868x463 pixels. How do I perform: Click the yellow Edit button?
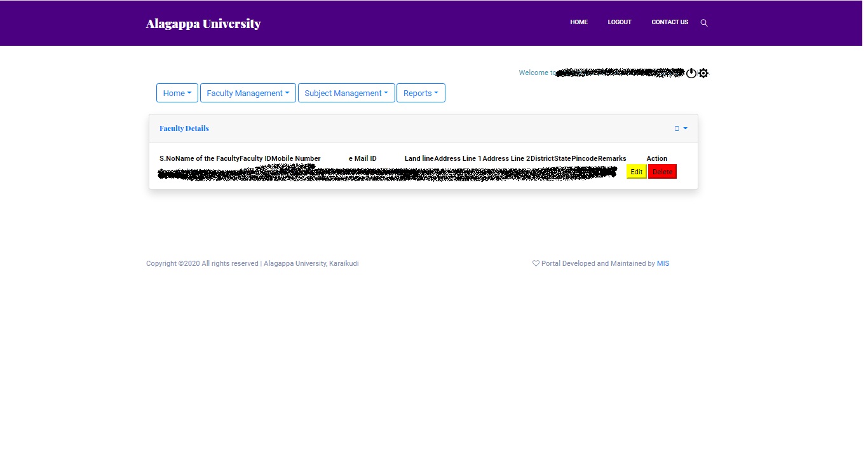tap(637, 172)
